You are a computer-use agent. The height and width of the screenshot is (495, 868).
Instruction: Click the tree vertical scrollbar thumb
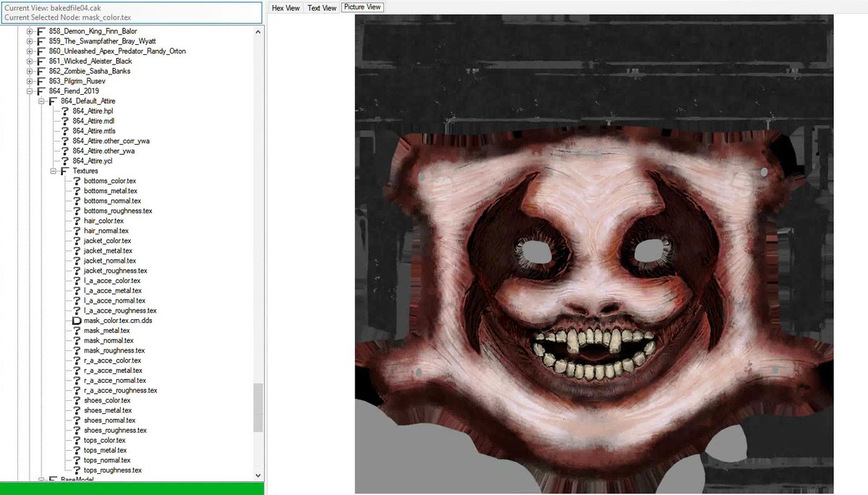point(258,407)
